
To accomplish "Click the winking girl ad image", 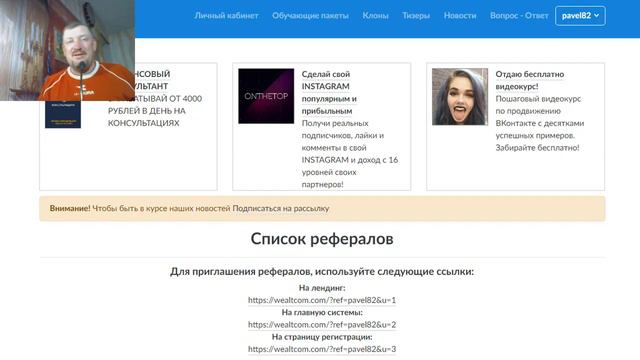I will click(460, 97).
